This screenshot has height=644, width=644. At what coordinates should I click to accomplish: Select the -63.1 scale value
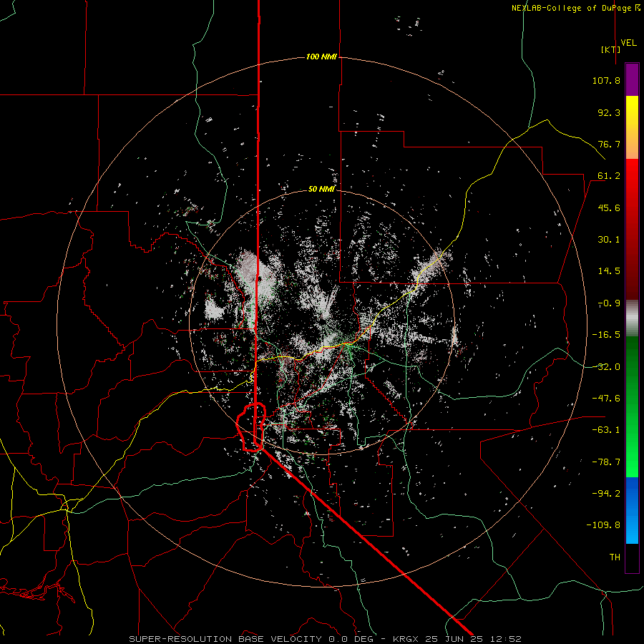(606, 430)
